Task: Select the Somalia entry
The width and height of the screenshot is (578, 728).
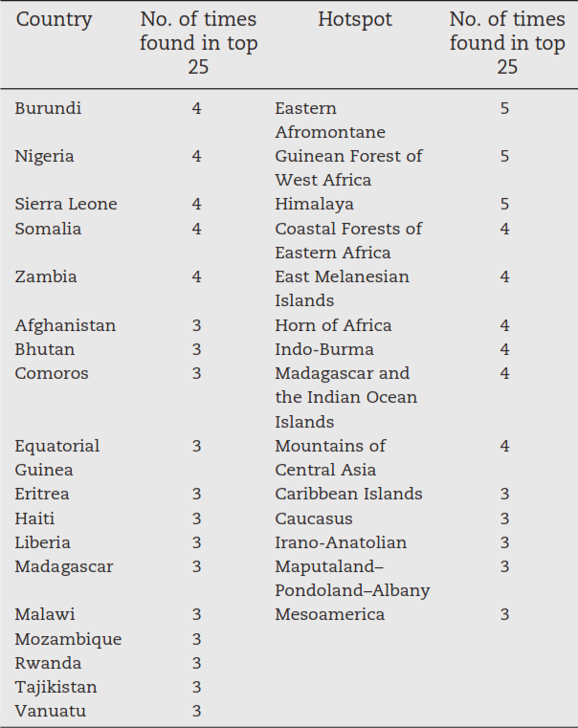Action: pyautogui.click(x=48, y=229)
